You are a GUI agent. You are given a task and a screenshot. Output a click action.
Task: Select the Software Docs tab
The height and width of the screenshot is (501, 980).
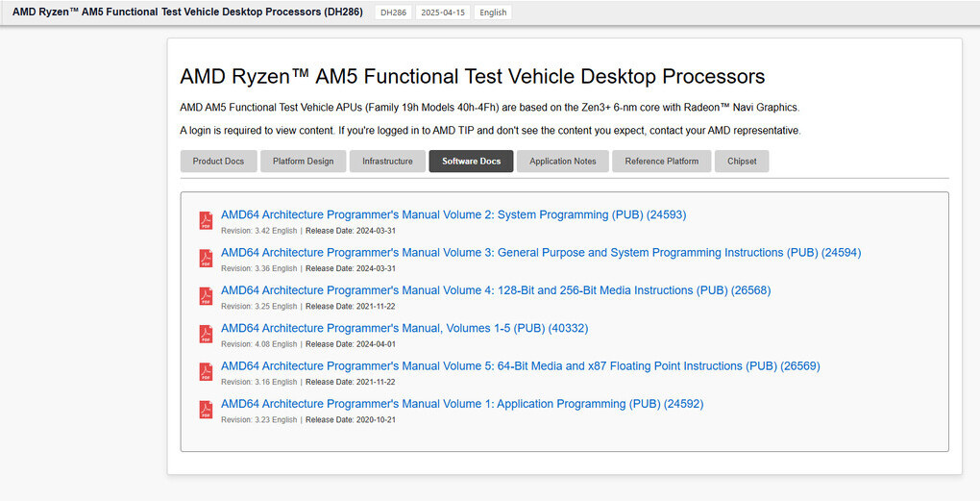coord(471,162)
